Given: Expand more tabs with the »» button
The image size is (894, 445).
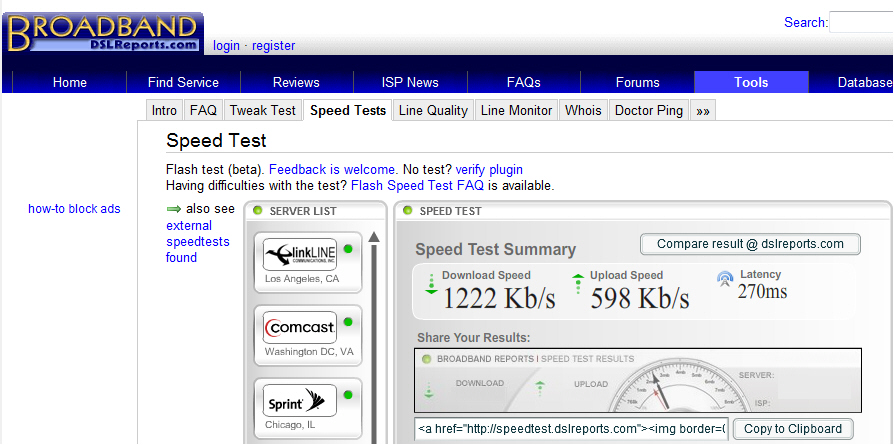Looking at the screenshot, I should point(702,111).
